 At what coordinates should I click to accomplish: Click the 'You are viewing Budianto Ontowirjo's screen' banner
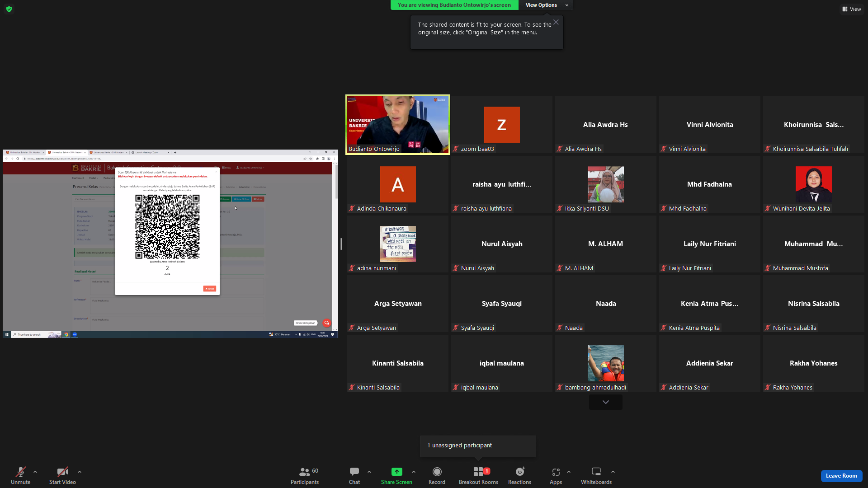454,5
